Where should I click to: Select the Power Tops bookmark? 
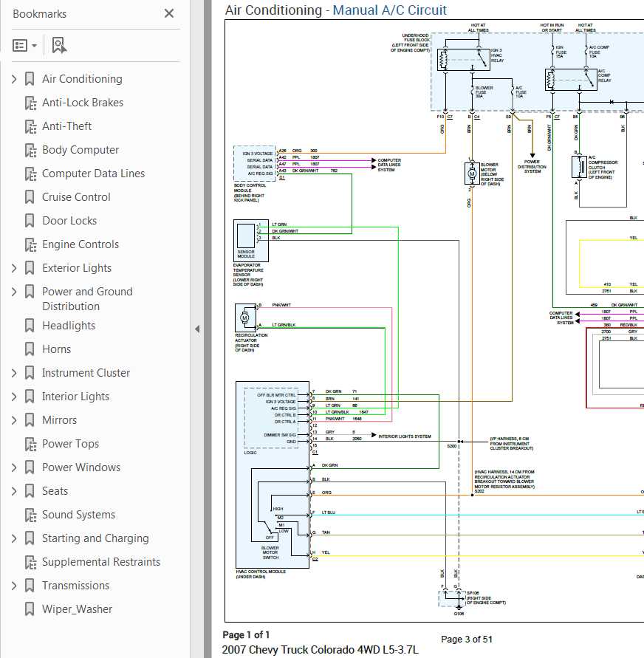[70, 444]
